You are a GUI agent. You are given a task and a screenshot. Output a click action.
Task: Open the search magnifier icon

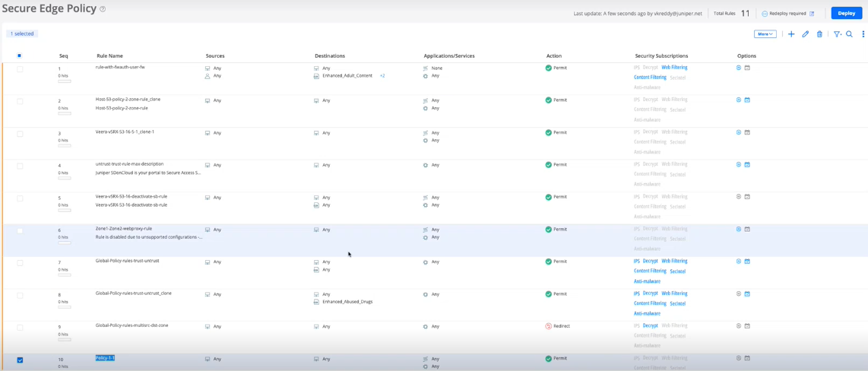(850, 34)
